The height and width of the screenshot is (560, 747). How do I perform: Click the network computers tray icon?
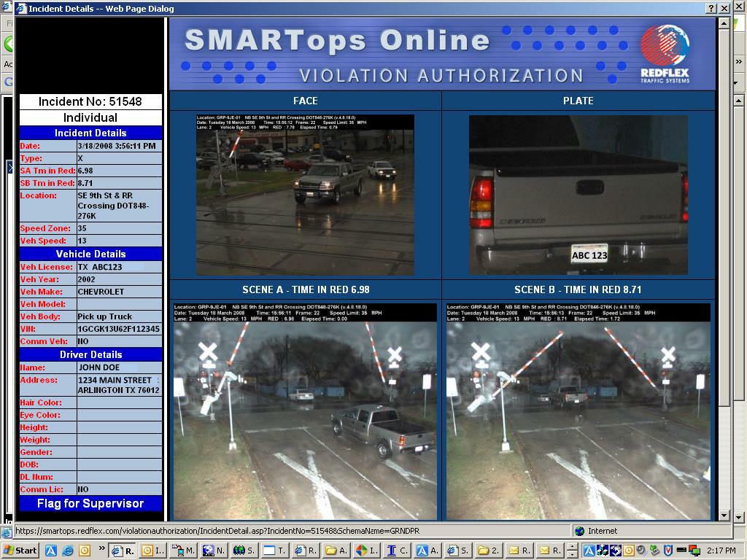coord(694,551)
